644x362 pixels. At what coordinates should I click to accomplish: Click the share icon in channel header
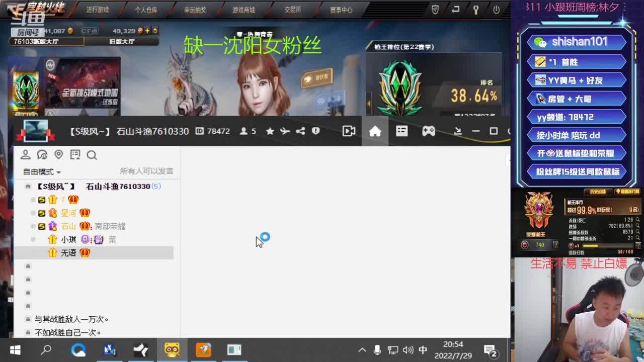300,131
